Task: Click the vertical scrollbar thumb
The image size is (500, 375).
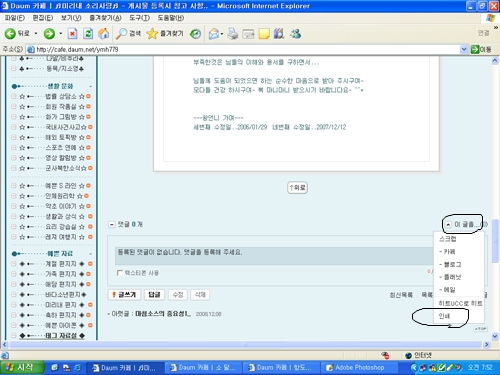Action: [x=495, y=241]
